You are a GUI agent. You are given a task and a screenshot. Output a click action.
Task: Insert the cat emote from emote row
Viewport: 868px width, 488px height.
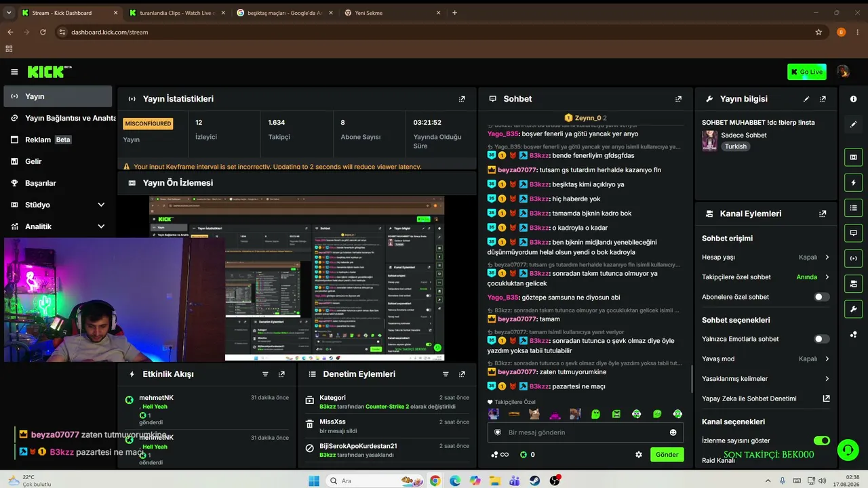535,414
